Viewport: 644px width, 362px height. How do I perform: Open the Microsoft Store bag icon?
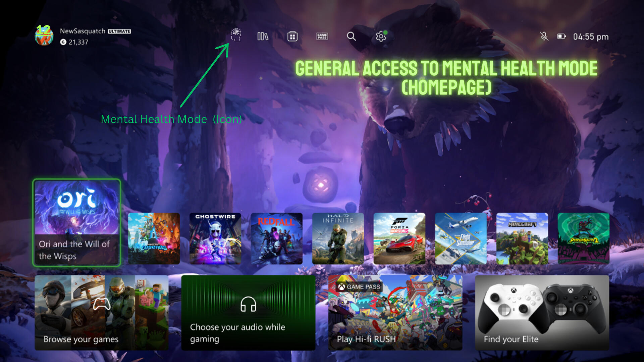click(292, 36)
